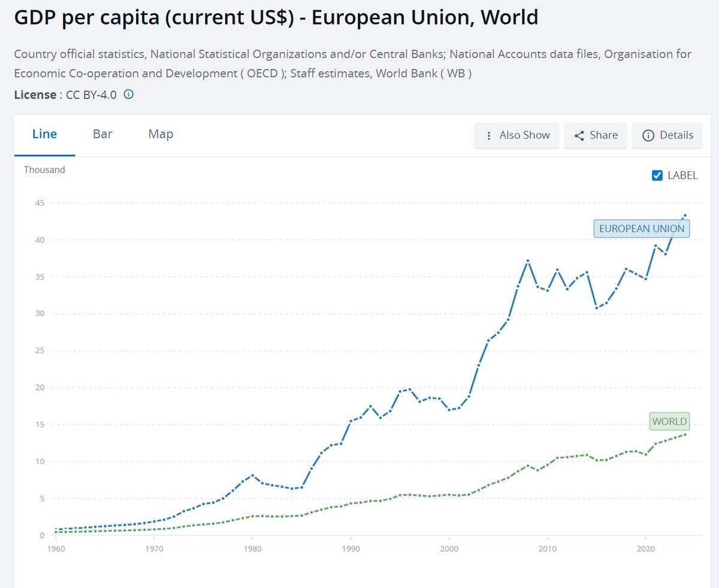Click the 'Thousand' axis unit label
The width and height of the screenshot is (719, 588).
(44, 169)
